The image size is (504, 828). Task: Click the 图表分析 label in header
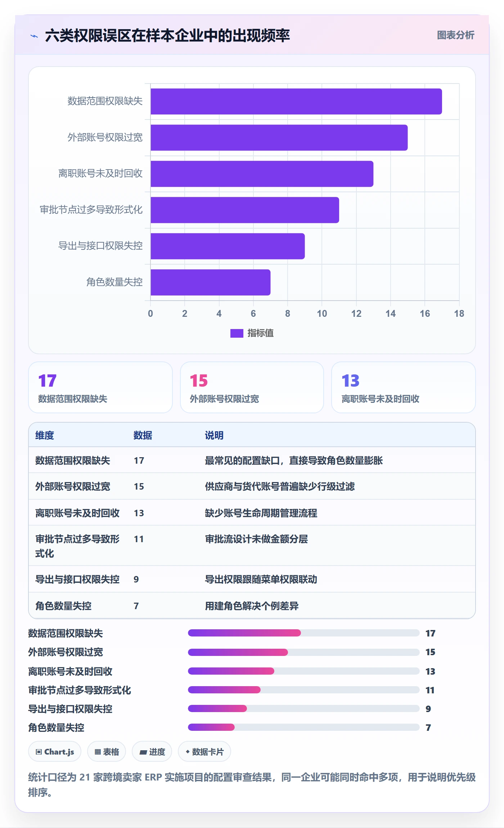pos(455,35)
